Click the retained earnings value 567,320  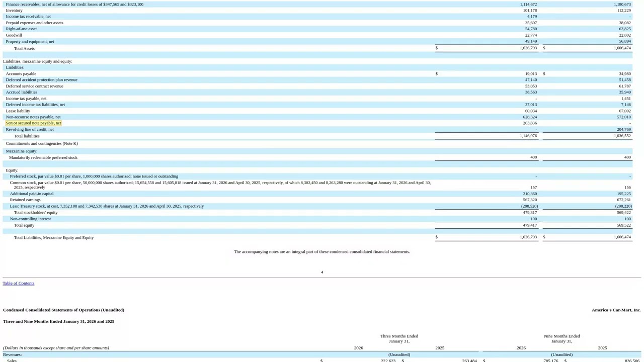pos(530,200)
